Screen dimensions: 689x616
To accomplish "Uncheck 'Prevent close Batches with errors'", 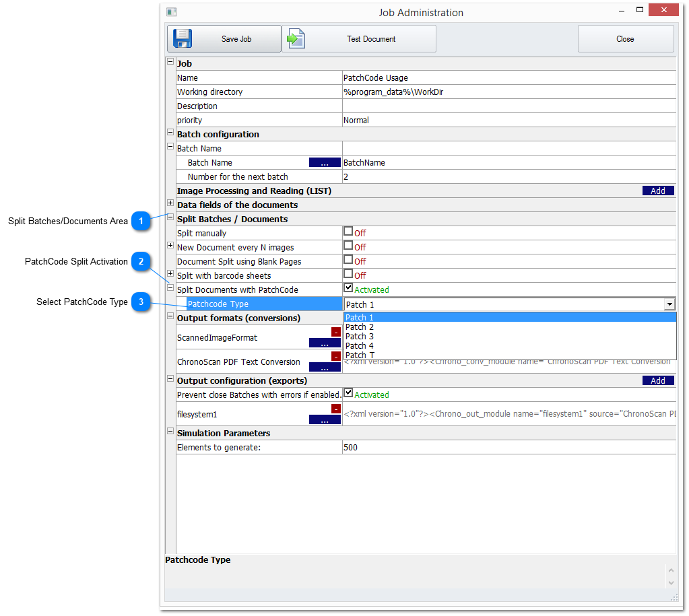I will point(348,392).
